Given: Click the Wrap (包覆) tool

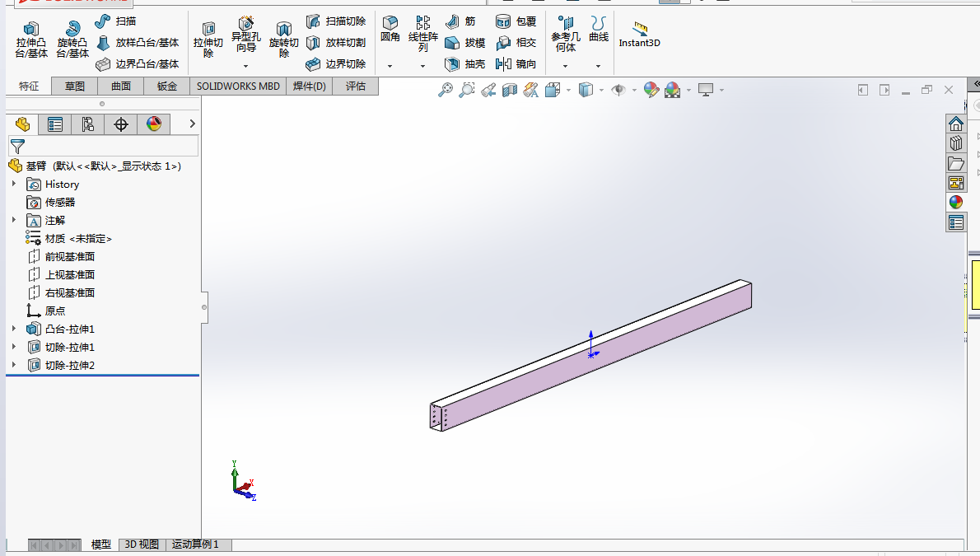Looking at the screenshot, I should point(516,21).
